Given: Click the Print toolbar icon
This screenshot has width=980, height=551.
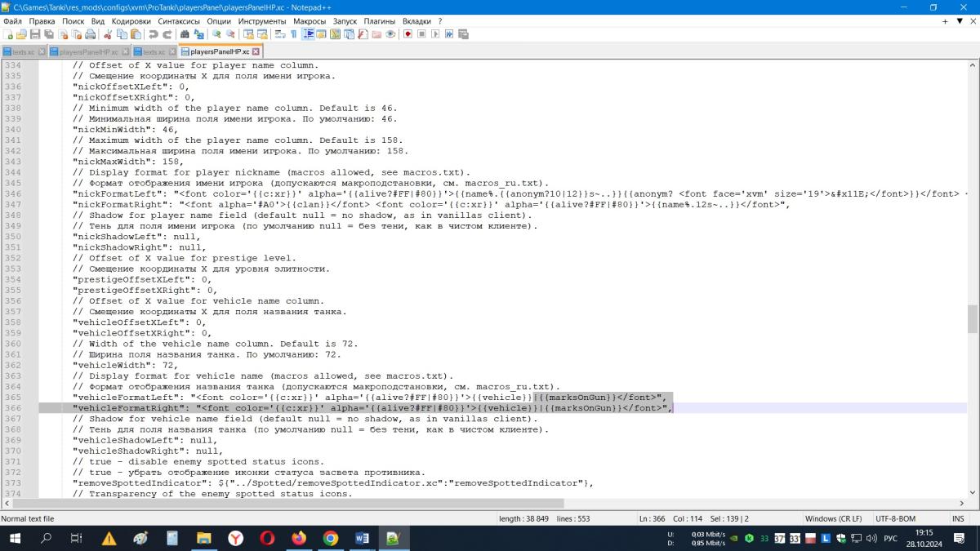Looking at the screenshot, I should point(89,34).
